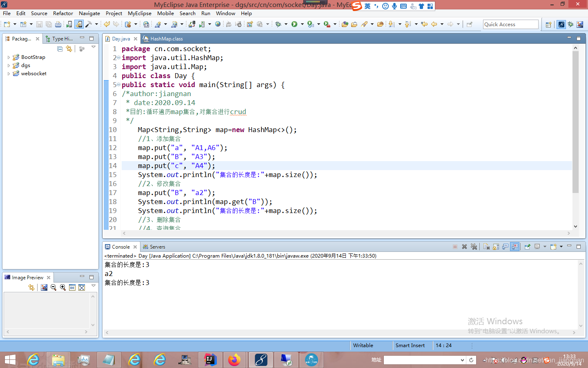Collapse the main method fold at line 5
Viewport: 588px width, 368px height.
(x=118, y=85)
